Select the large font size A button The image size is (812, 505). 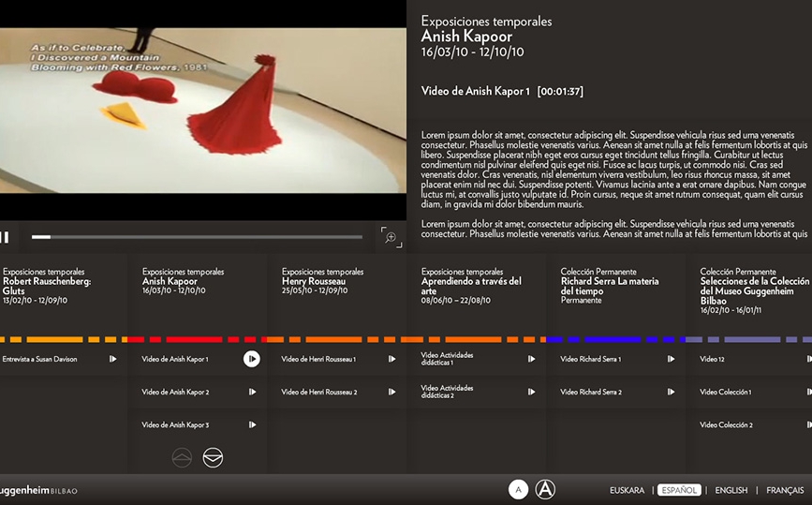click(x=545, y=489)
